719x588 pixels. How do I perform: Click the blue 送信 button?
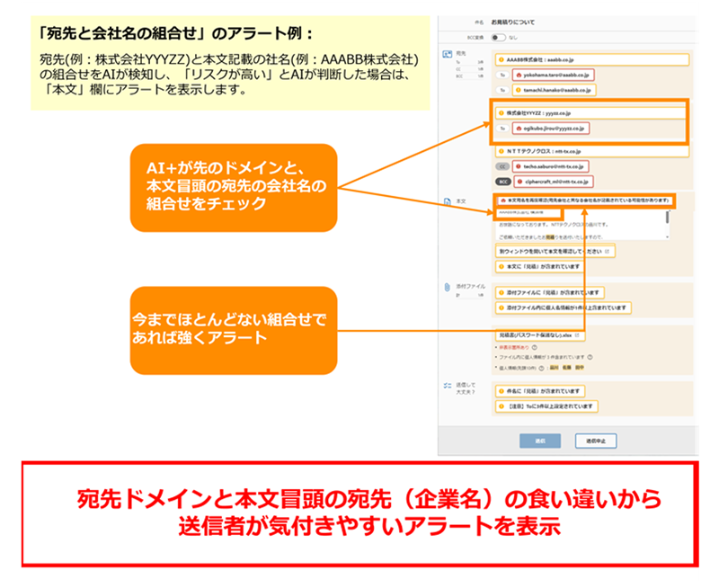click(540, 441)
